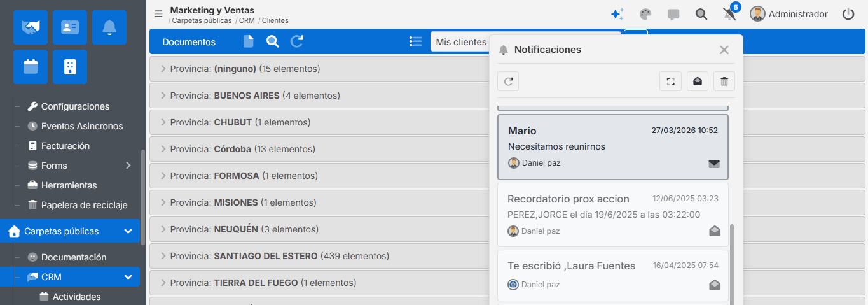Expand Provincia Córdoba group
The height and width of the screenshot is (305, 868).
point(163,149)
